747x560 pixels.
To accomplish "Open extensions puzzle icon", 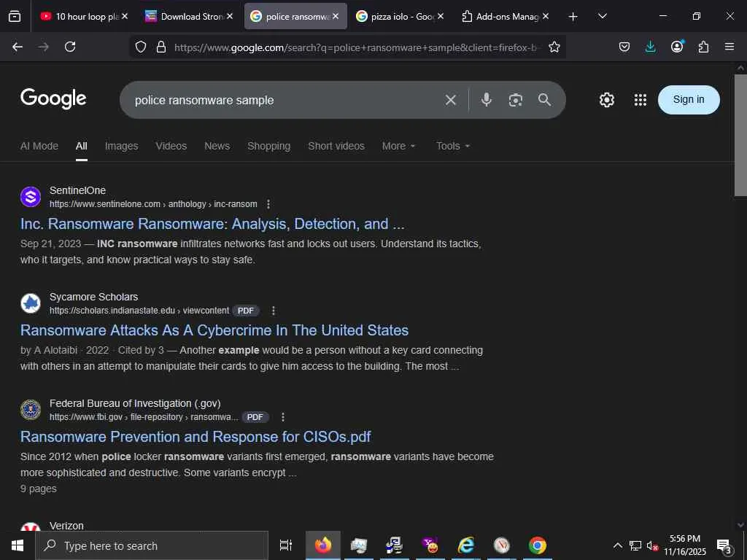I will coord(703,47).
